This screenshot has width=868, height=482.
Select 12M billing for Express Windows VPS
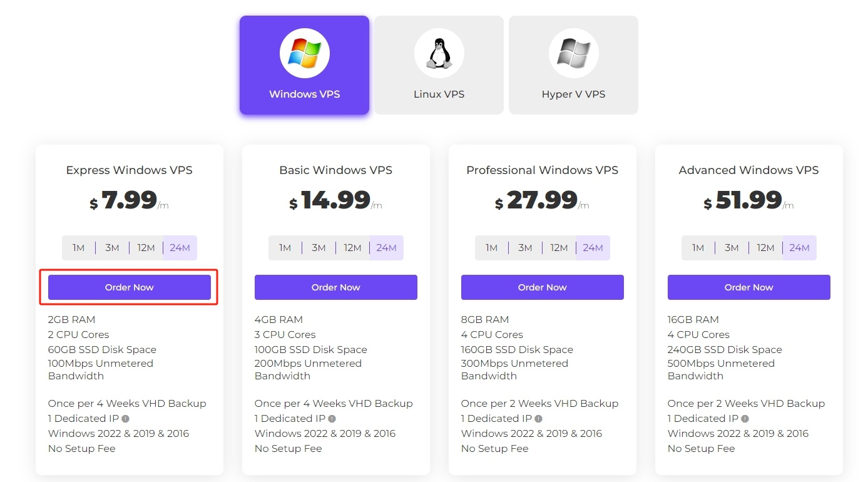point(146,248)
